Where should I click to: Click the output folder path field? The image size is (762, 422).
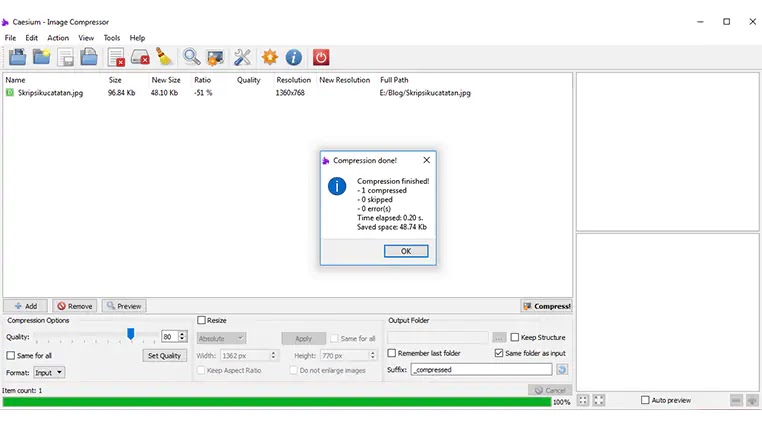pos(438,337)
